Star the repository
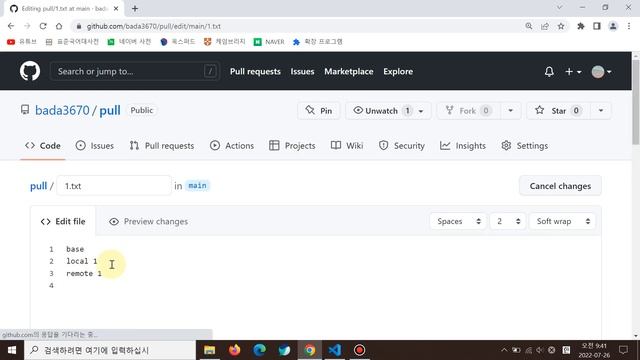The width and height of the screenshot is (640, 360). (x=558, y=111)
